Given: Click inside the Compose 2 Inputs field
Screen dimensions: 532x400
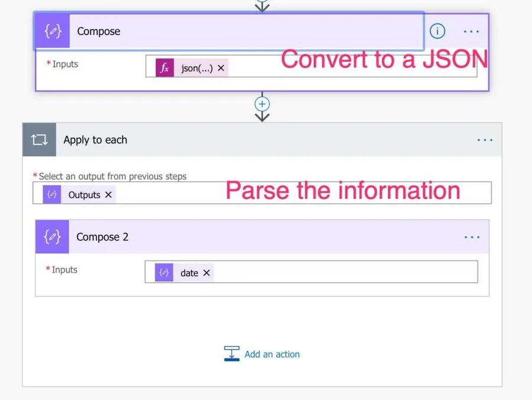Looking at the screenshot, I should [343, 273].
